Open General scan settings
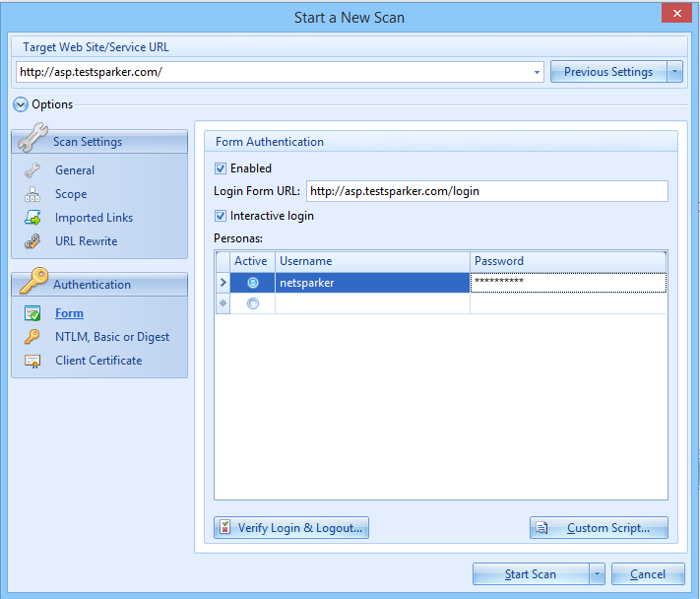This screenshot has height=599, width=700. 75,170
